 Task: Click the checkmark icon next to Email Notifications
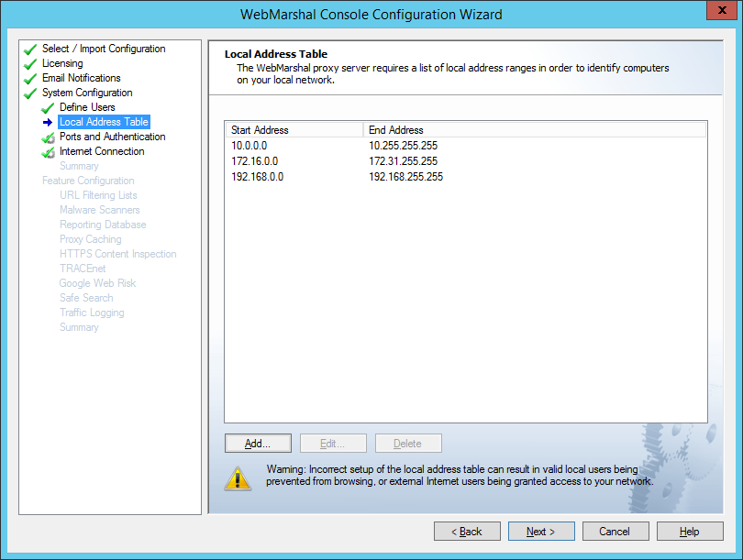coord(30,79)
